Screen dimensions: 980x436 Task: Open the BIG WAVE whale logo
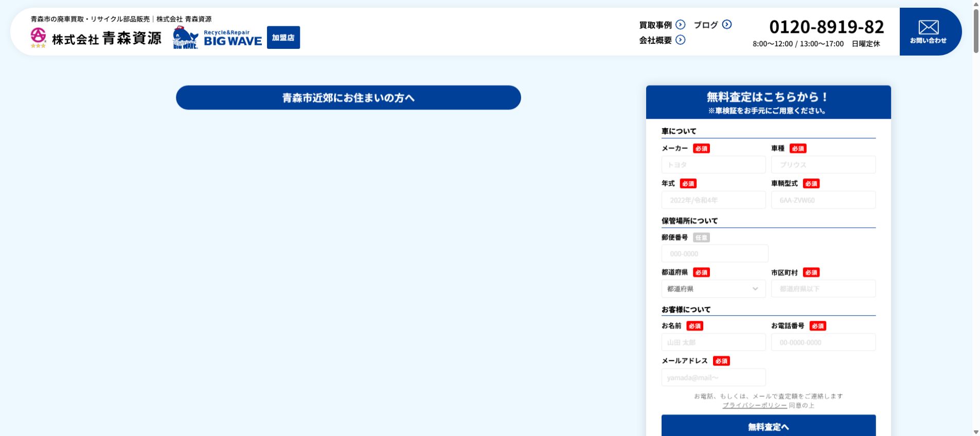coord(218,38)
